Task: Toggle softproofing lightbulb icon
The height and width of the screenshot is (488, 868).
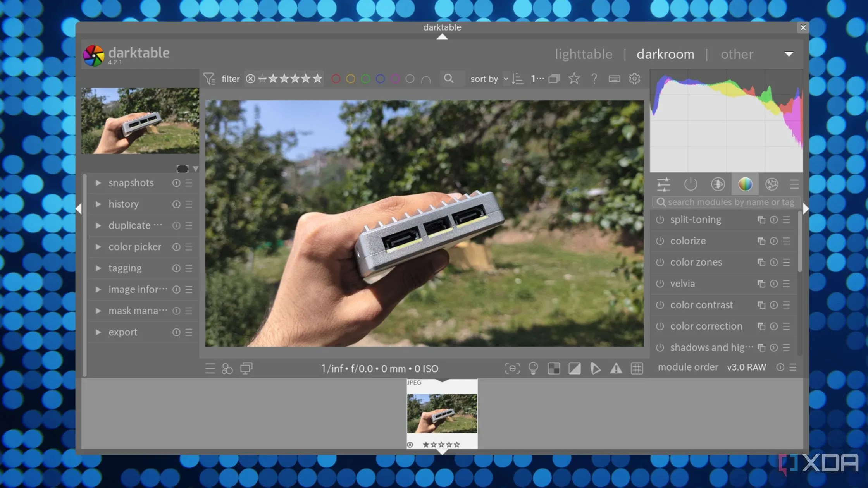Action: (533, 368)
